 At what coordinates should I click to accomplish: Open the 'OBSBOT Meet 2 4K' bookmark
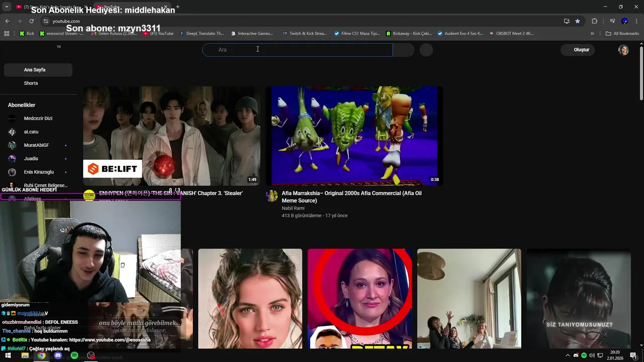(512, 34)
